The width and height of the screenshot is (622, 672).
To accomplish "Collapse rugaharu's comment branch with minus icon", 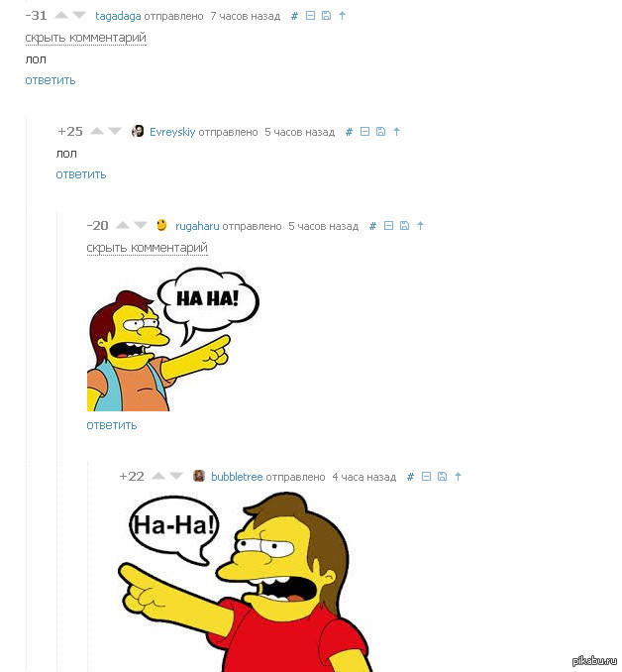I will 388,225.
